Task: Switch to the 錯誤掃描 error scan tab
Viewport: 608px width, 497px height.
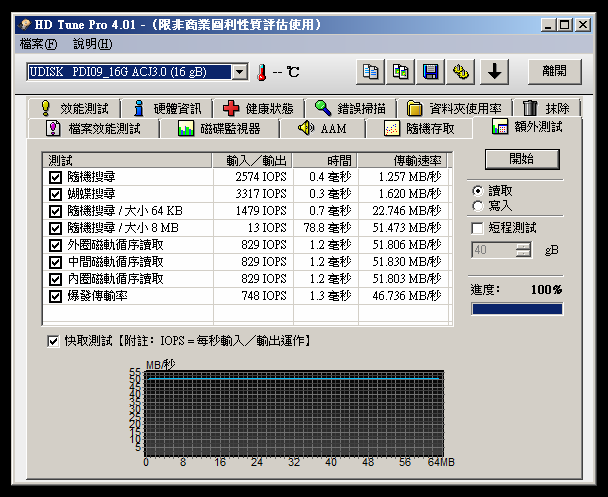Action: pos(351,108)
